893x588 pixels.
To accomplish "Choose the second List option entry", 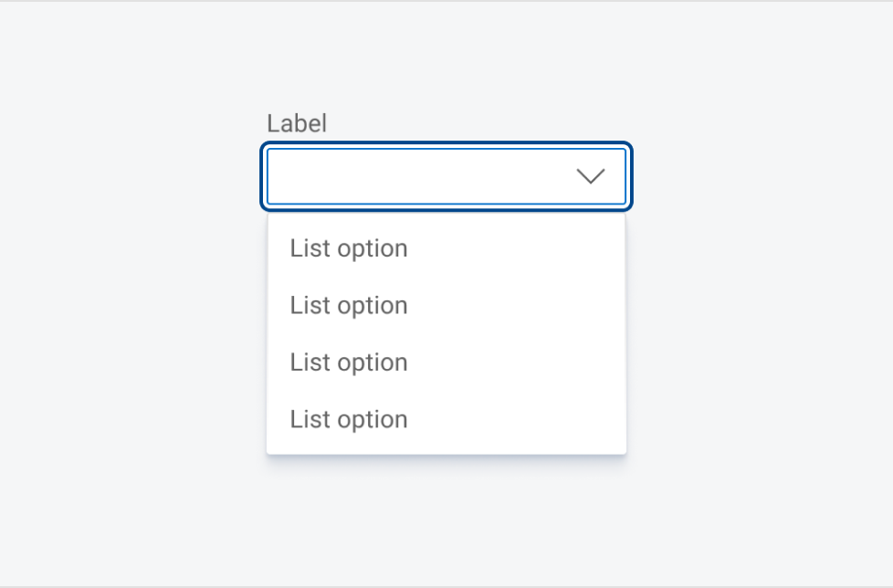I will [348, 305].
